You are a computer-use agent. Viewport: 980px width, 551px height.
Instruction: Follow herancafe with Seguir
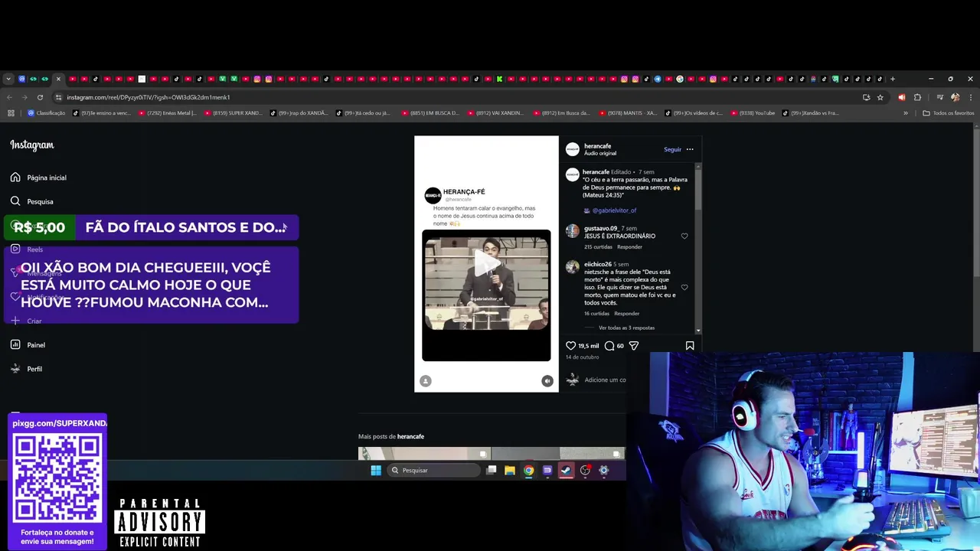[672, 149]
